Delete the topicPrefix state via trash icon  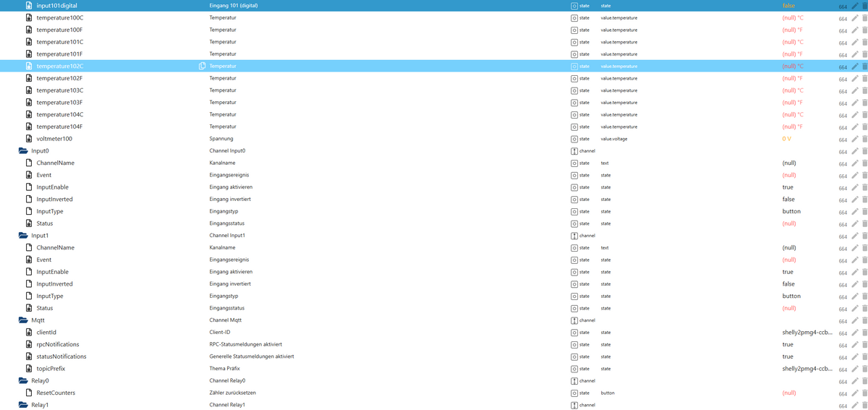pos(864,369)
